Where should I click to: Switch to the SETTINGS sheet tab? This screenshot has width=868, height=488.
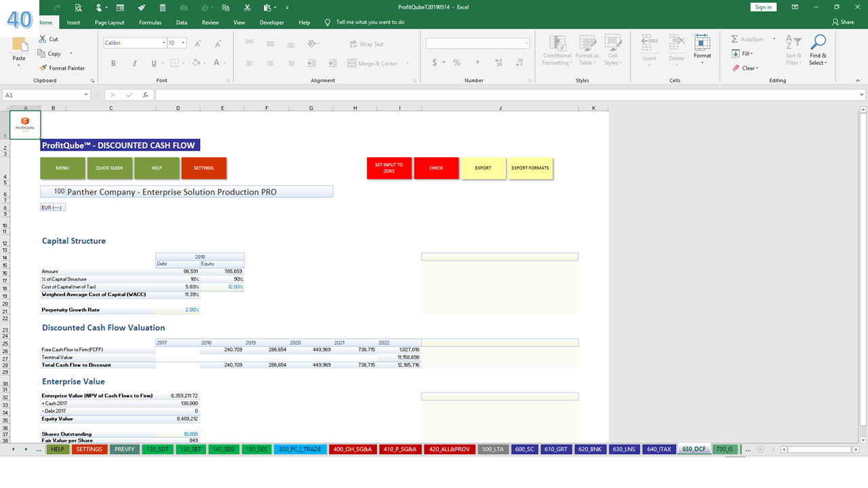89,449
